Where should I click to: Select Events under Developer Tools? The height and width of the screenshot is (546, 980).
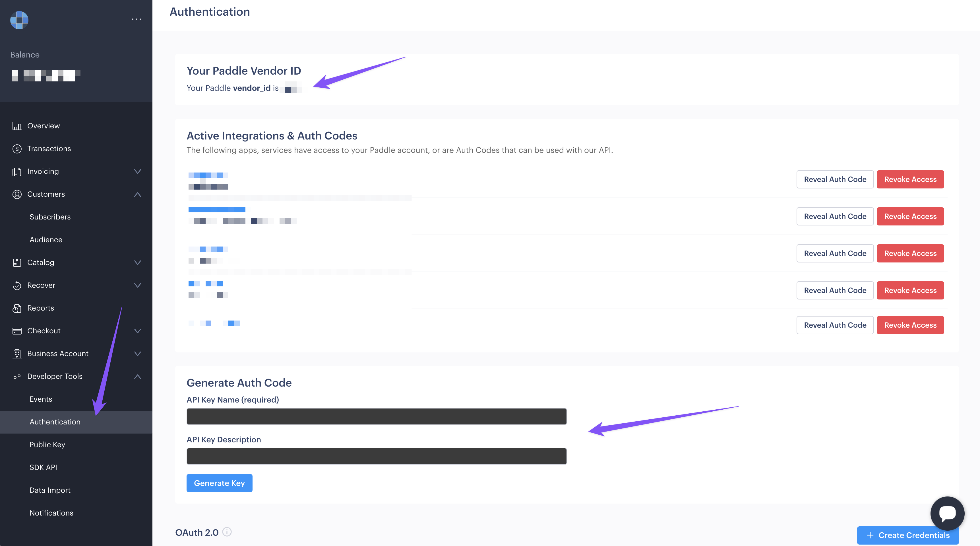coord(41,399)
